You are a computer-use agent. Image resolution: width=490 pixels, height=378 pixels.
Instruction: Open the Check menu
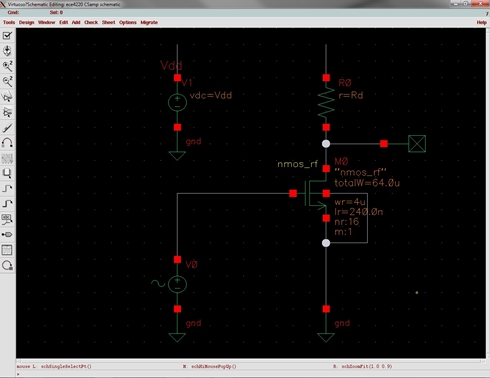point(91,22)
